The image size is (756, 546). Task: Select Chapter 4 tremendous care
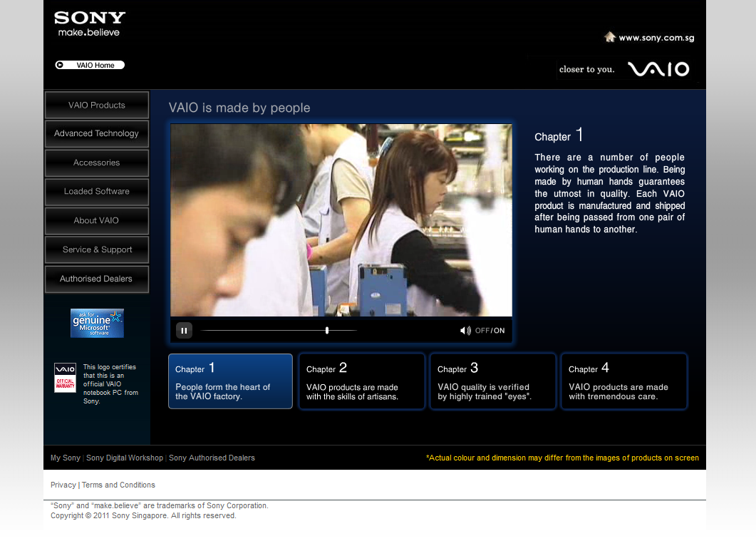click(x=624, y=381)
